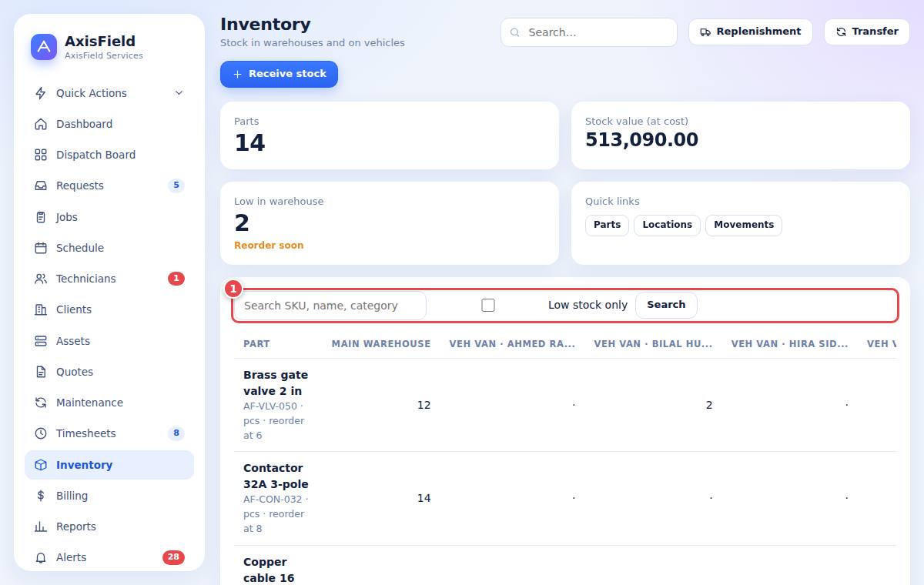The height and width of the screenshot is (585, 924).
Task: Click the Search button beside Low stock only
Action: [x=666, y=305]
